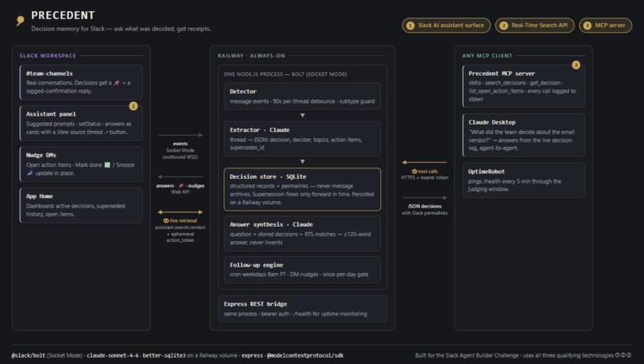Click '@modelcontextprotocol/sdk' in the footer
Screen dimensions: 644x364
tap(304, 355)
